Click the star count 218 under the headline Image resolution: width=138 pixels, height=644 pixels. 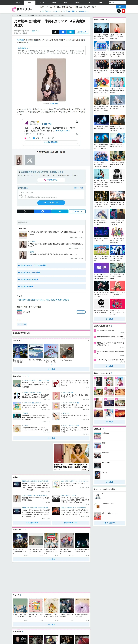pyautogui.click(x=33, y=31)
